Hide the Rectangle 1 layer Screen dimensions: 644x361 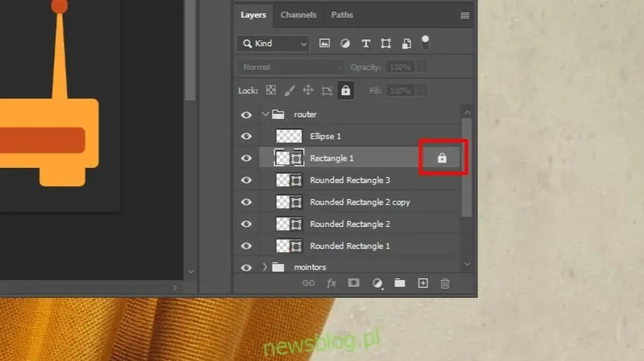246,158
